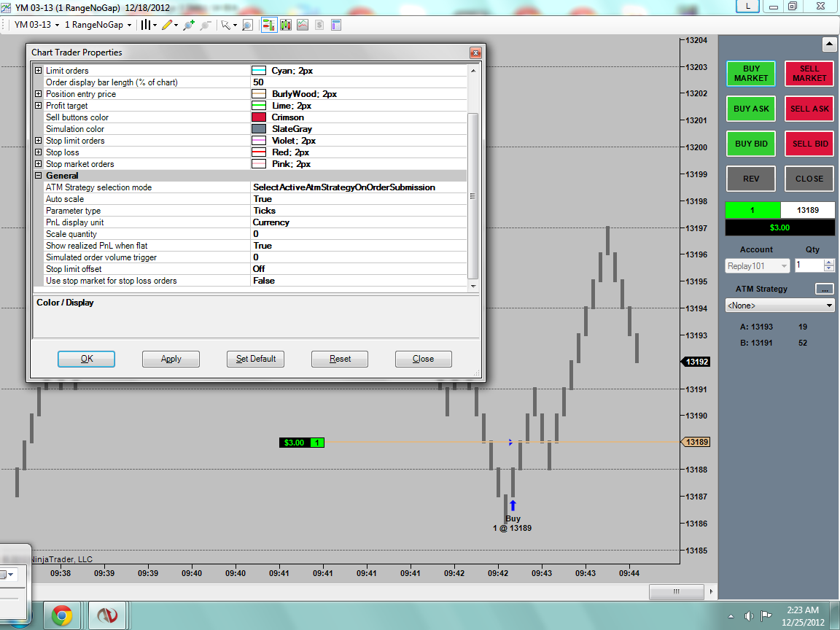840x630 pixels.
Task: Expand the Stop limit orders property
Action: pos(38,140)
